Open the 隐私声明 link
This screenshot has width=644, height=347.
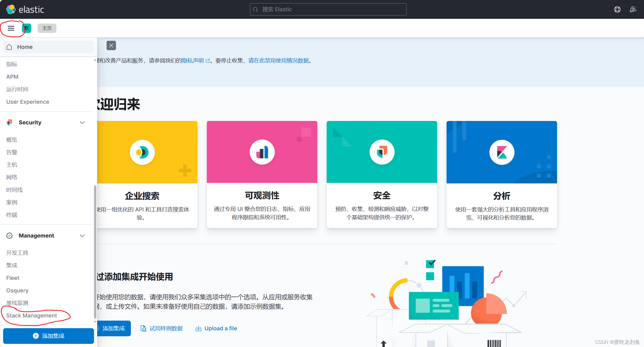(x=193, y=61)
